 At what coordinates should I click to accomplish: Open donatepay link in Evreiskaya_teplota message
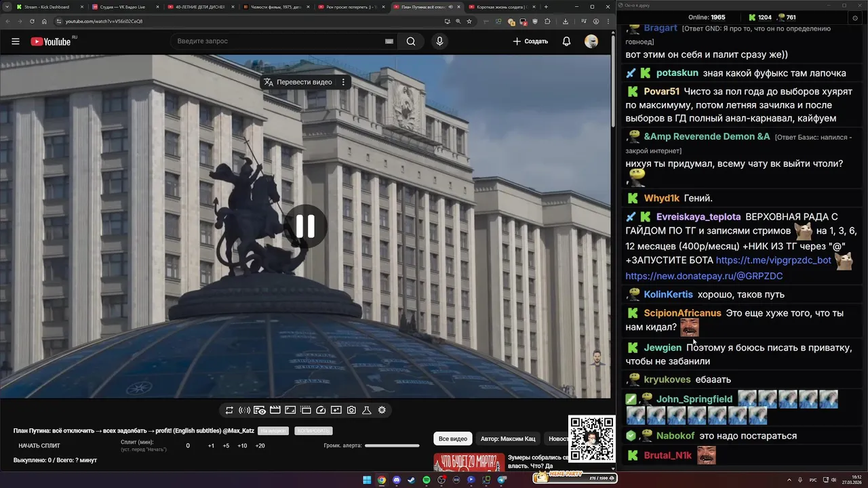[704, 276]
